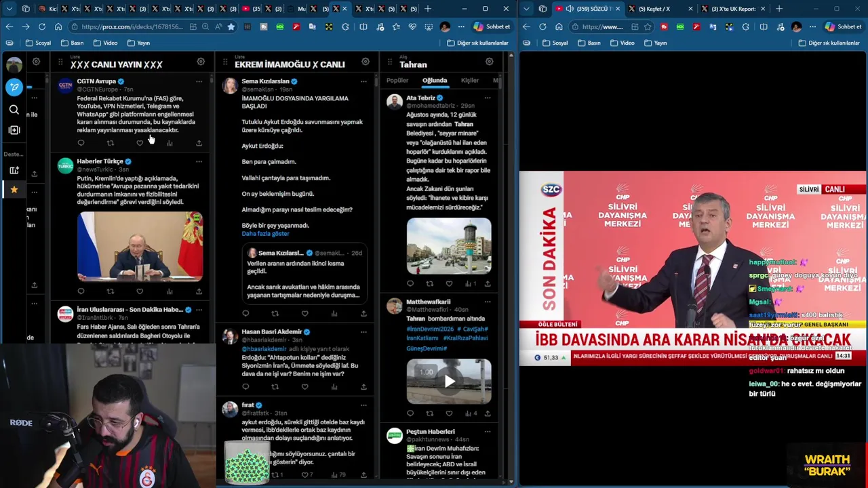Open Peştun Haberleri profile name
868x488 pixels.
pos(431,432)
